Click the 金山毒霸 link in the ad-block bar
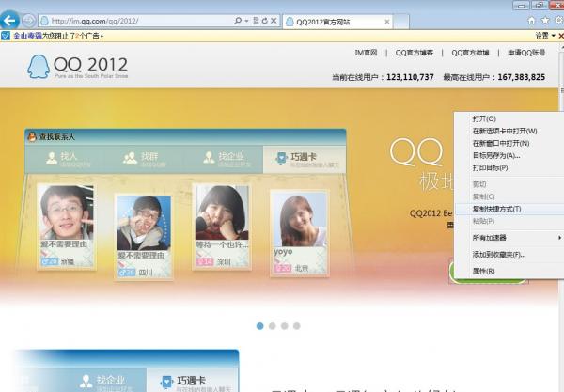This screenshot has width=564, height=392. [27, 36]
